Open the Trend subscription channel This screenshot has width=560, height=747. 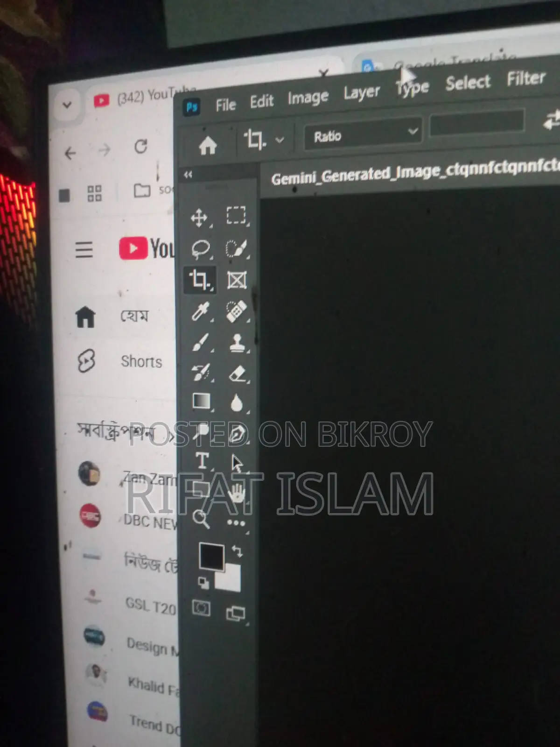click(x=133, y=718)
